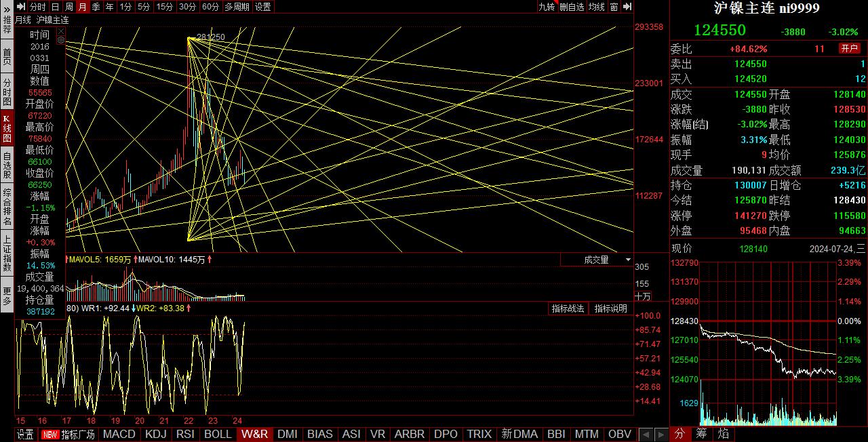The image size is (868, 442).
Task: Click the right arrow-to-bar icon at the toolbar's end
Action: coord(627,7)
